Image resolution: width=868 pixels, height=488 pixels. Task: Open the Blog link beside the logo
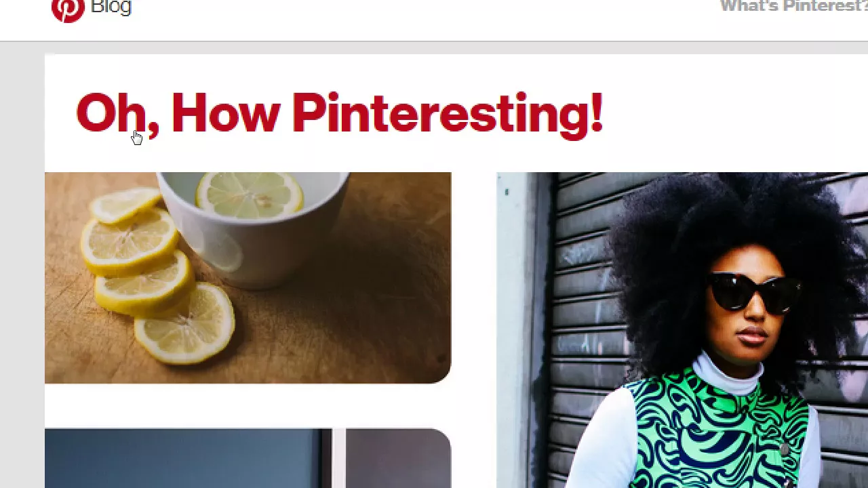111,7
